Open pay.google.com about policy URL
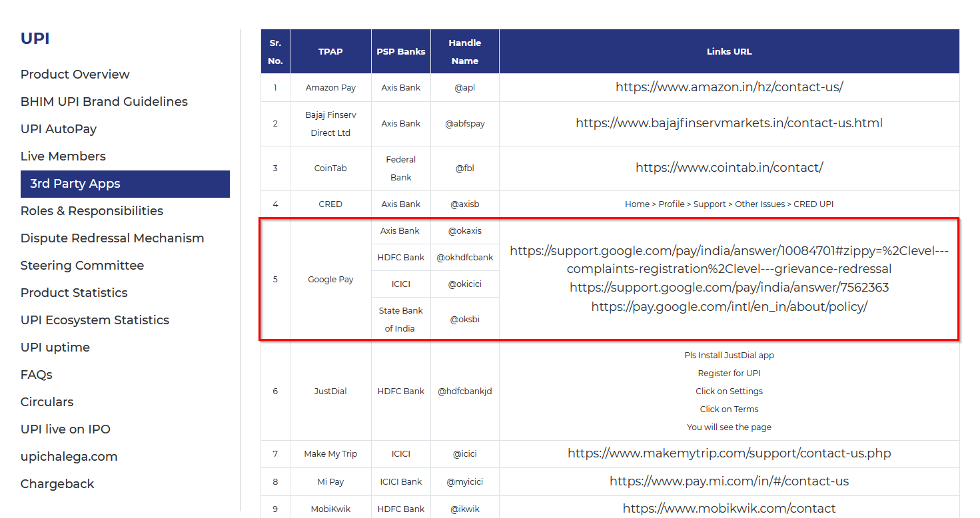 pyautogui.click(x=730, y=307)
